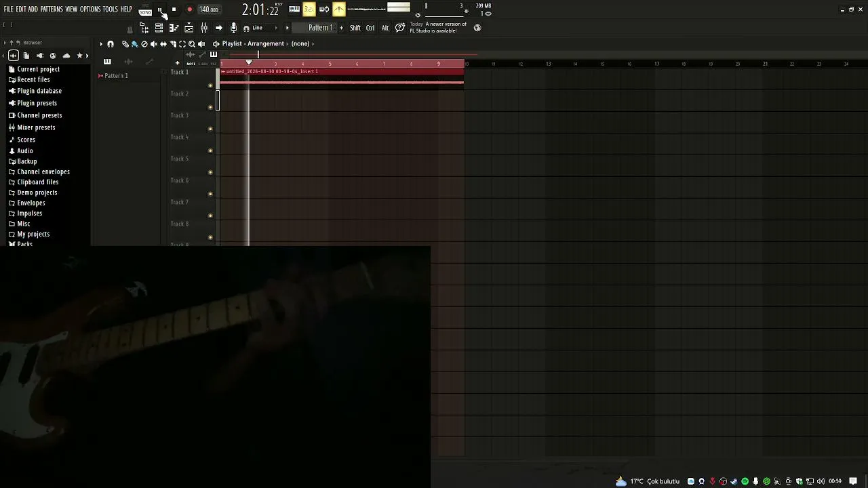Select the untitled Insert 1 audio clip
The image size is (868, 488).
[342, 77]
